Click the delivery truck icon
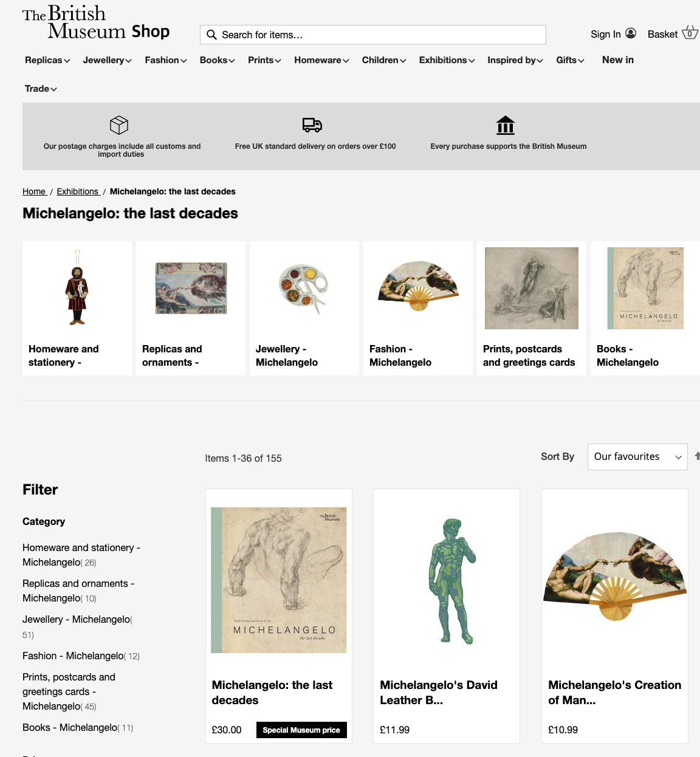The height and width of the screenshot is (757, 700). coord(312,125)
